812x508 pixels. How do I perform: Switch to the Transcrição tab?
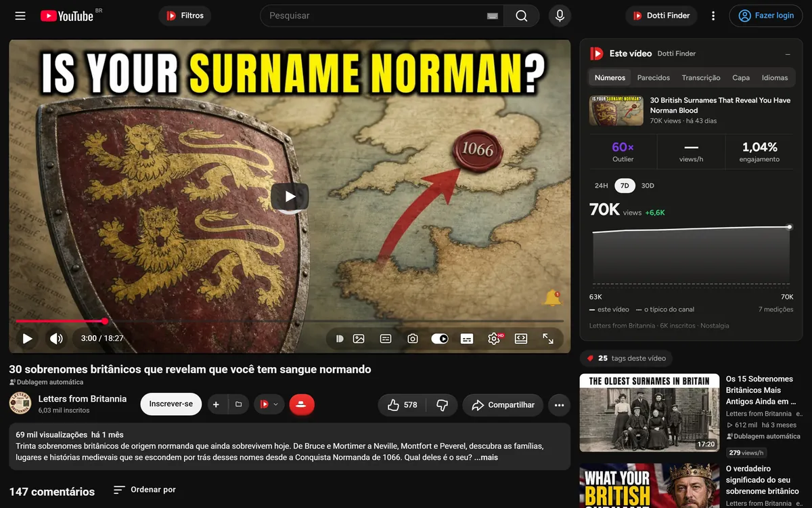(701, 78)
